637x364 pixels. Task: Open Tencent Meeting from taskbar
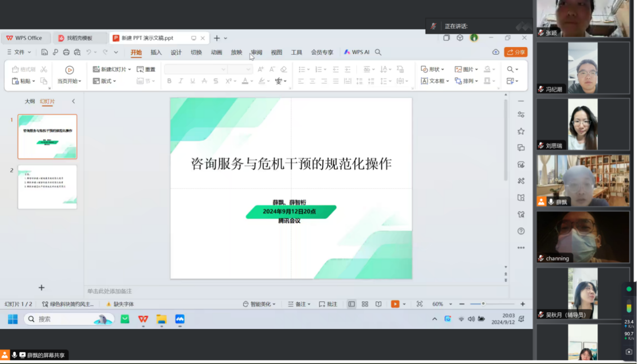click(180, 319)
